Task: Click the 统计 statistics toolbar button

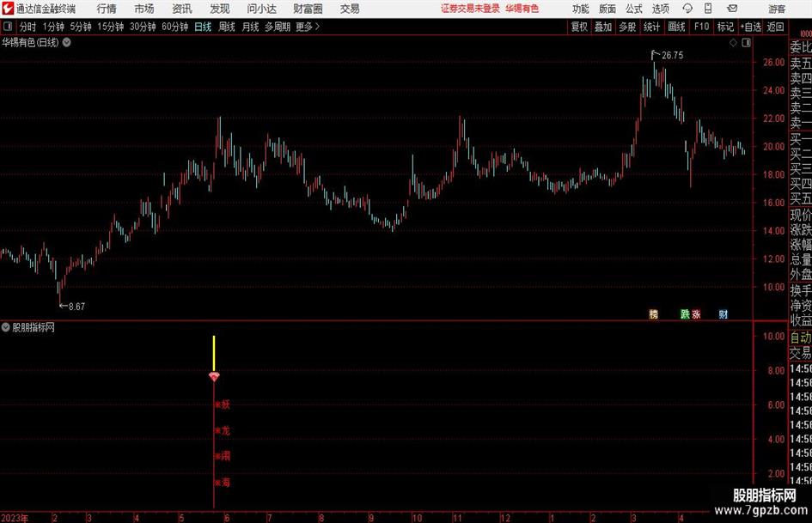Action: click(x=651, y=27)
